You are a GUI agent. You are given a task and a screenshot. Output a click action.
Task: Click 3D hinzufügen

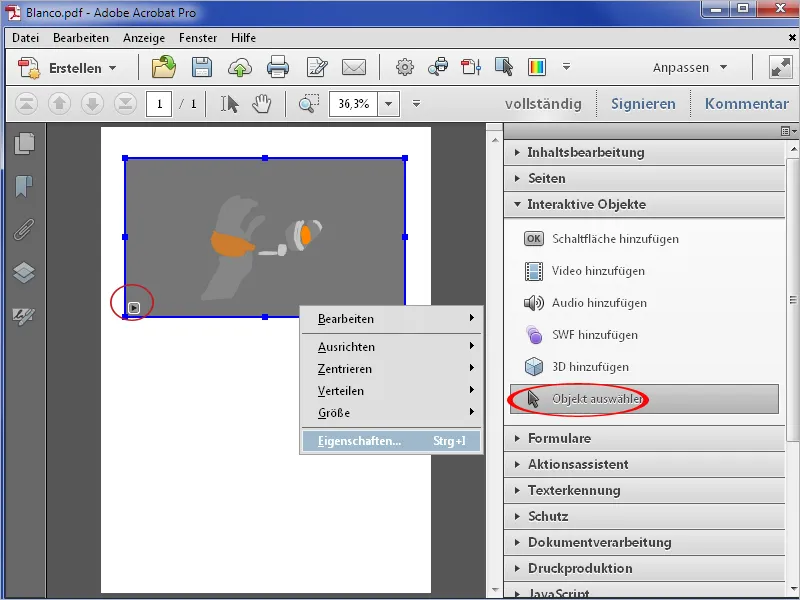[577, 367]
